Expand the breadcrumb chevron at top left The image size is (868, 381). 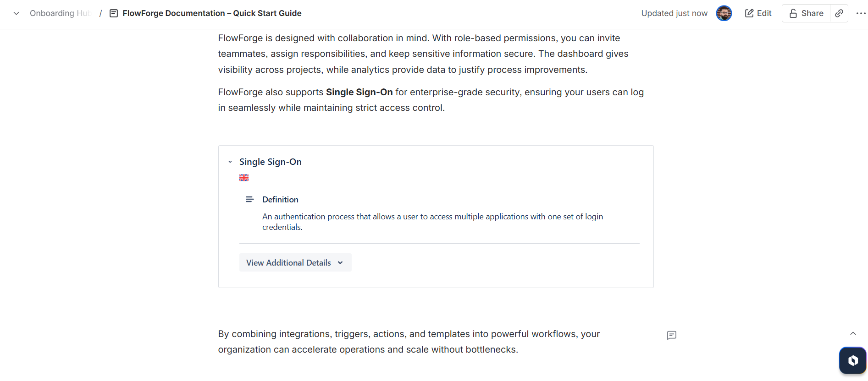tap(16, 13)
